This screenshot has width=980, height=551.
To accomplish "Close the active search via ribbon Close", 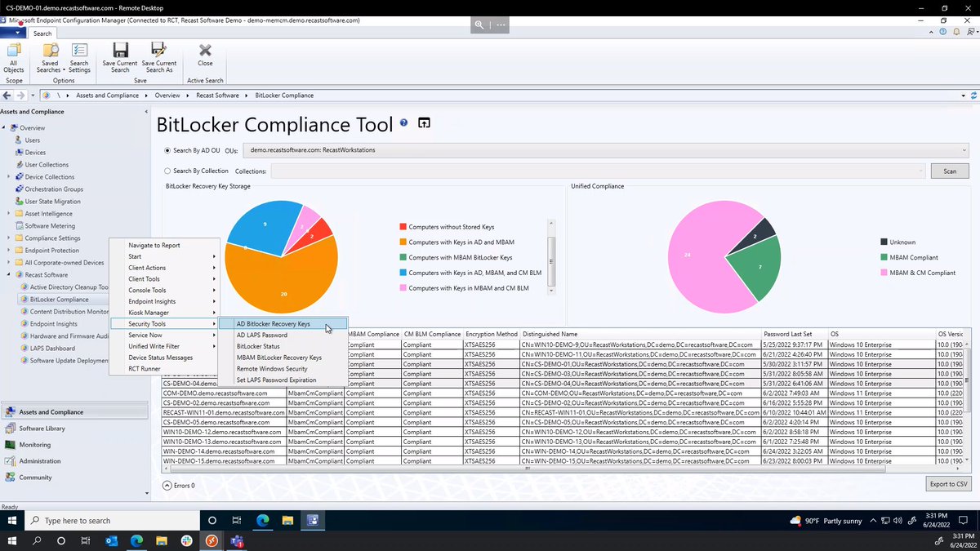I will (x=205, y=55).
